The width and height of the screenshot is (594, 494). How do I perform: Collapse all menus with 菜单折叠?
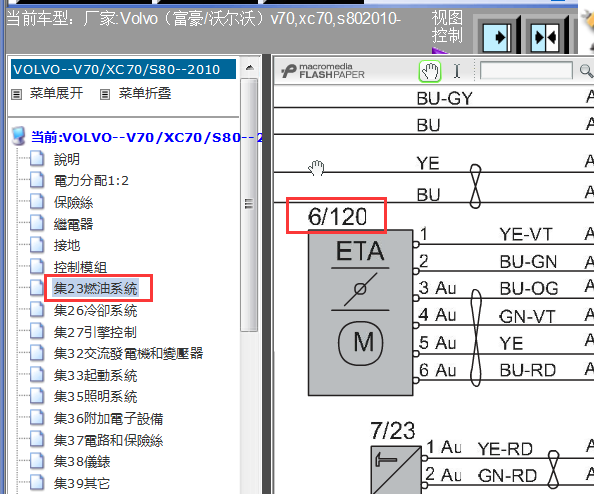pos(145,93)
